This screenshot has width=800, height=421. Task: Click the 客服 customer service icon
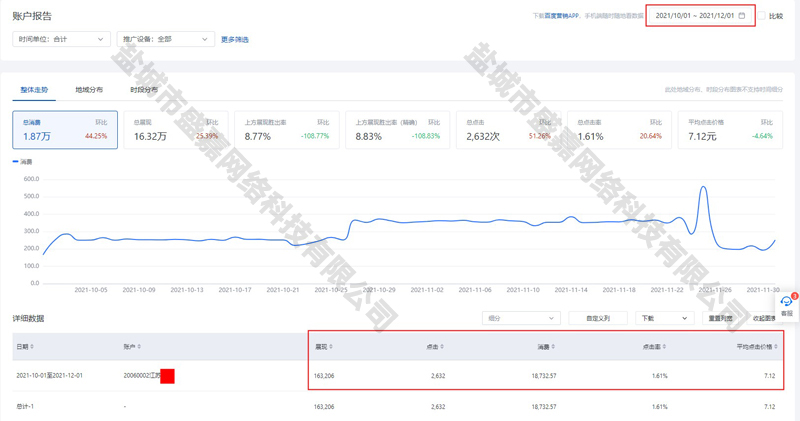pyautogui.click(x=787, y=304)
